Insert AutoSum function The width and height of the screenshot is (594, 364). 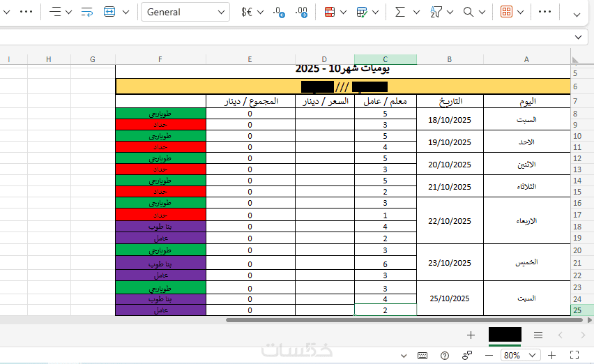[x=400, y=12]
